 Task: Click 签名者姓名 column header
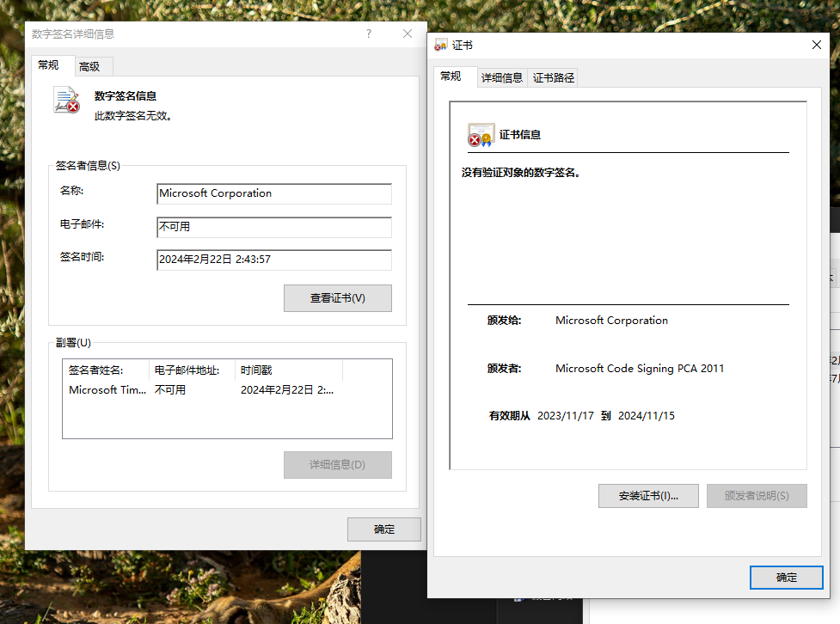click(106, 370)
